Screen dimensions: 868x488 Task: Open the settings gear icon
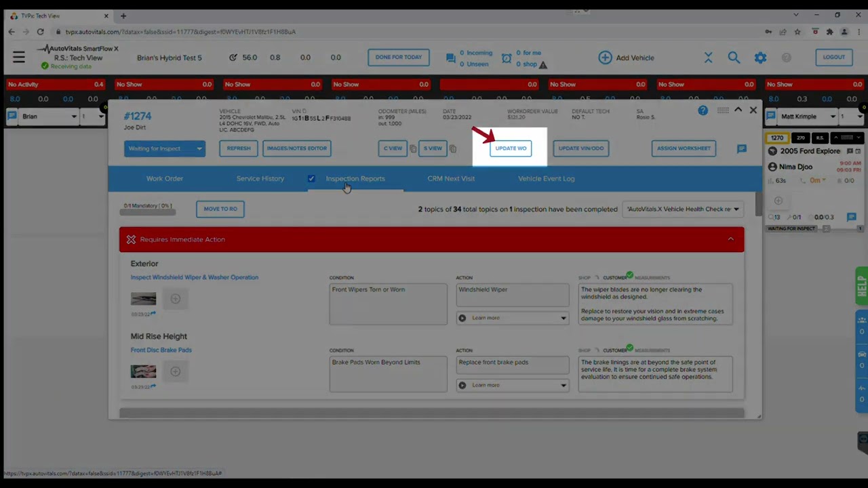(760, 58)
